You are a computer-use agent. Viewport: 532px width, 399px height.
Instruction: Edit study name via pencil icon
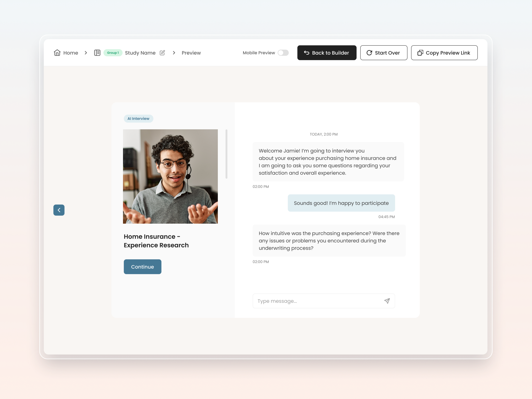point(162,53)
